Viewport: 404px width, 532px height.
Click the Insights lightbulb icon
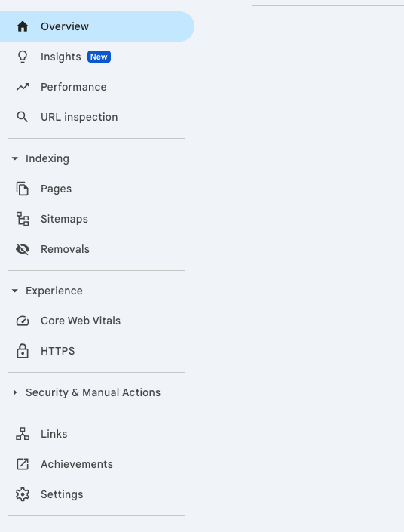click(23, 57)
